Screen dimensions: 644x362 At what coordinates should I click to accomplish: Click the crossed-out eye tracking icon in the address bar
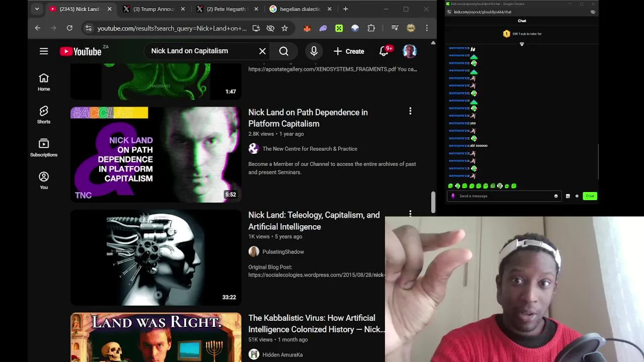(x=270, y=28)
